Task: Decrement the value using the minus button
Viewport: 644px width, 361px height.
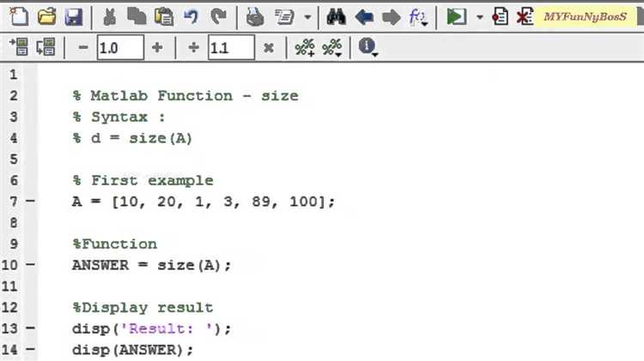Action: click(83, 47)
